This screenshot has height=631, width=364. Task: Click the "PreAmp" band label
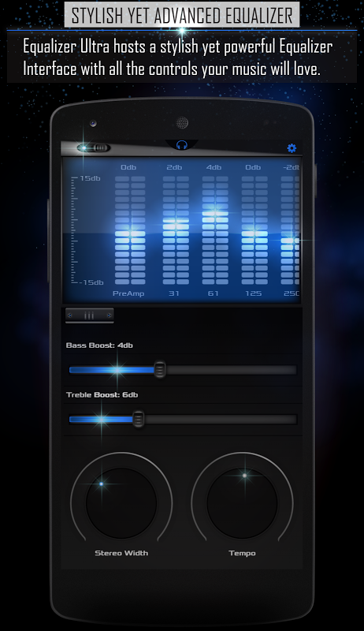[128, 293]
